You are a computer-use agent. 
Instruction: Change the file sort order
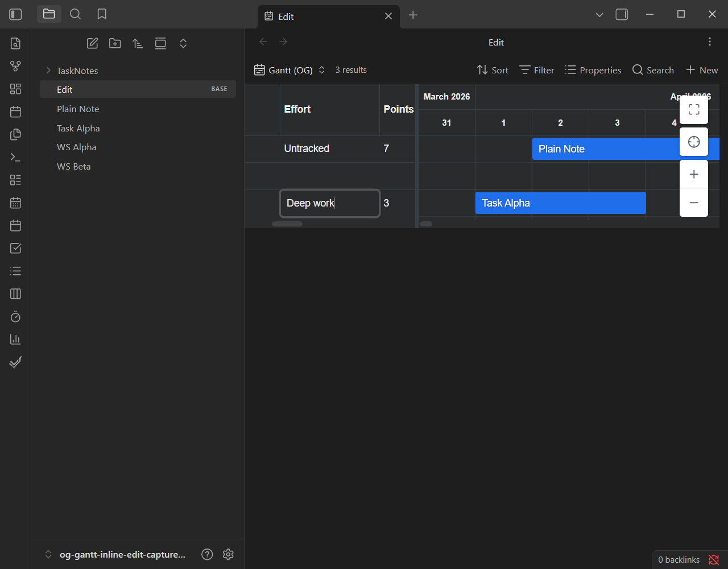[138, 43]
